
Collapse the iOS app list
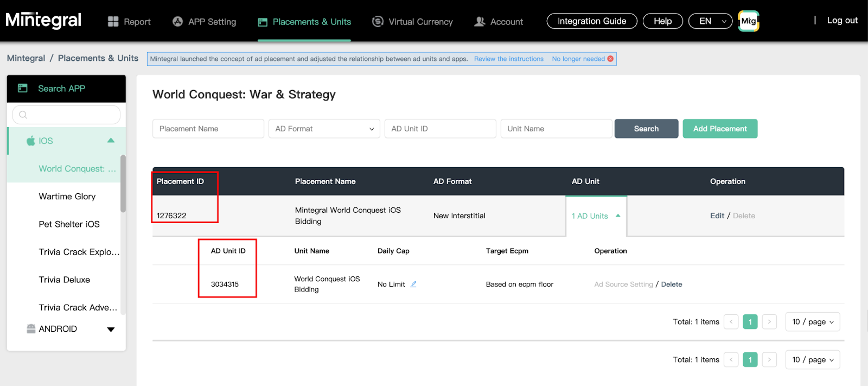[x=111, y=141]
